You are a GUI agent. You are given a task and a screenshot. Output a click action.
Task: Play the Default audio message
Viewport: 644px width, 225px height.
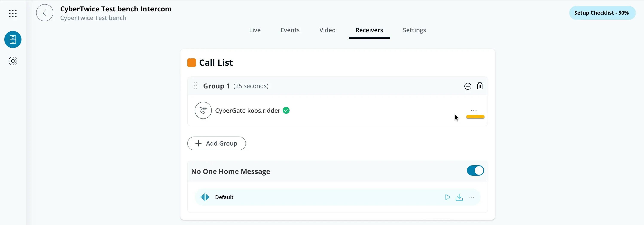(447, 197)
